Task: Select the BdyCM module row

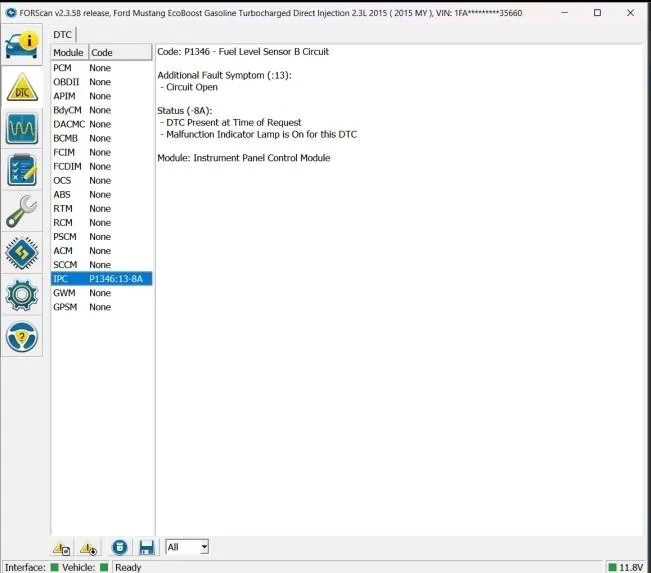Action: (x=101, y=110)
